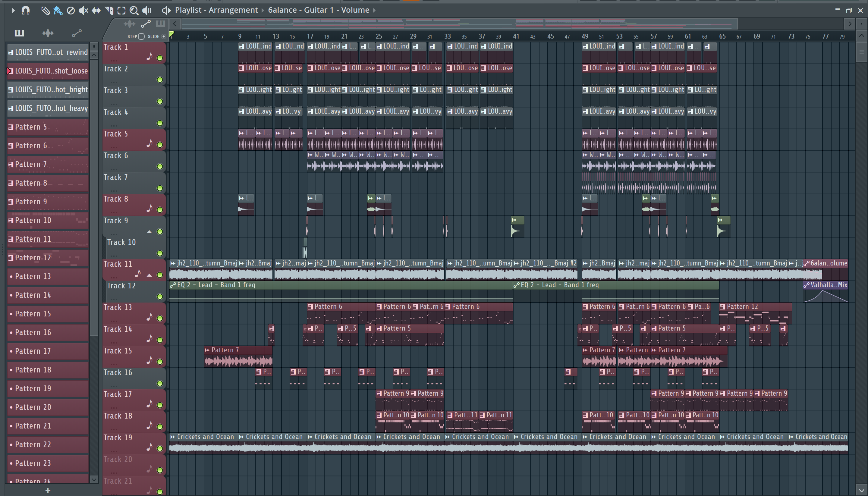Select the first Pattern 7 clip on Track 15
The height and width of the screenshot is (496, 868).
coord(238,357)
